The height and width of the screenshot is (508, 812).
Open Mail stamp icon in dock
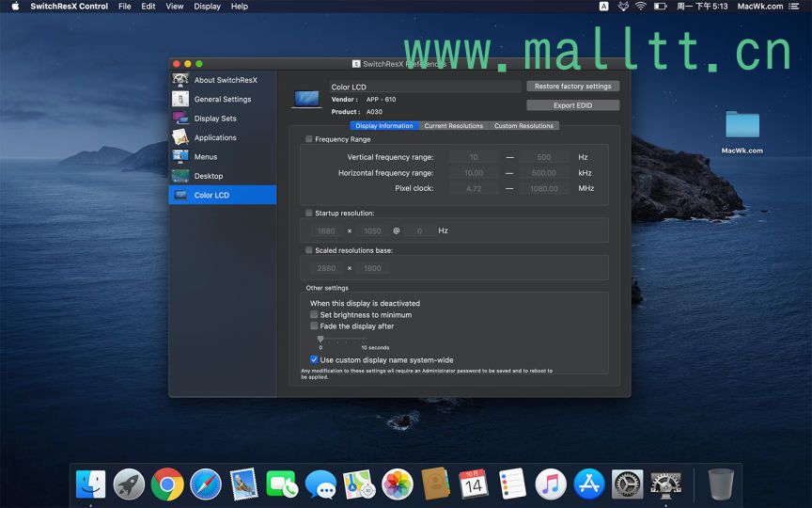[x=244, y=484]
